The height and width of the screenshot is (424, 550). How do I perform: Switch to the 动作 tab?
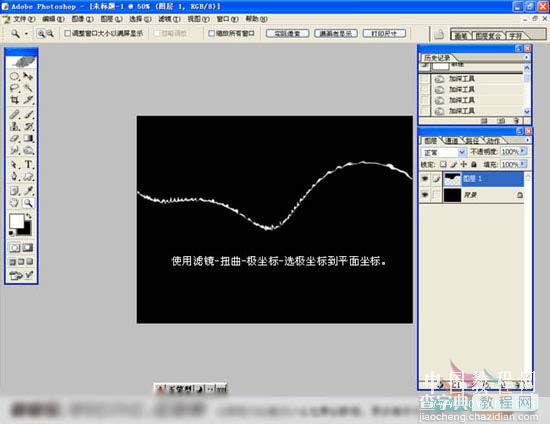coord(493,141)
